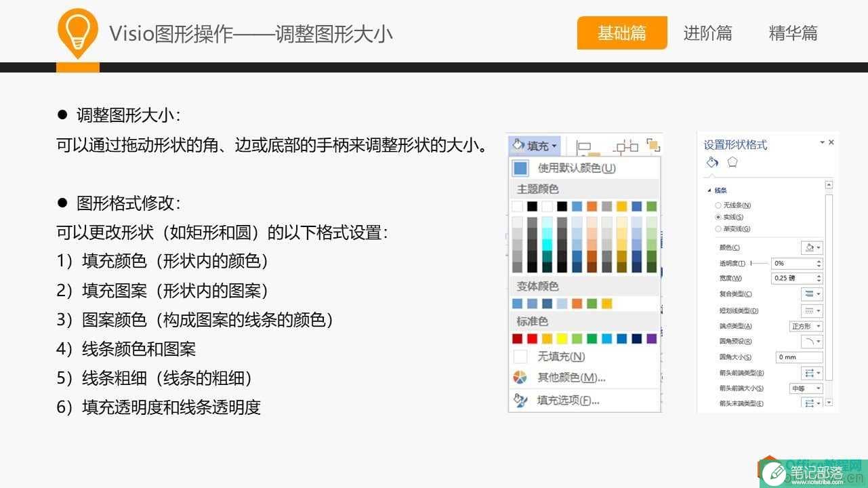Viewport: 868px width, 488px height.
Task: Select the 渐变线(G) radio button
Action: pyautogui.click(x=718, y=229)
